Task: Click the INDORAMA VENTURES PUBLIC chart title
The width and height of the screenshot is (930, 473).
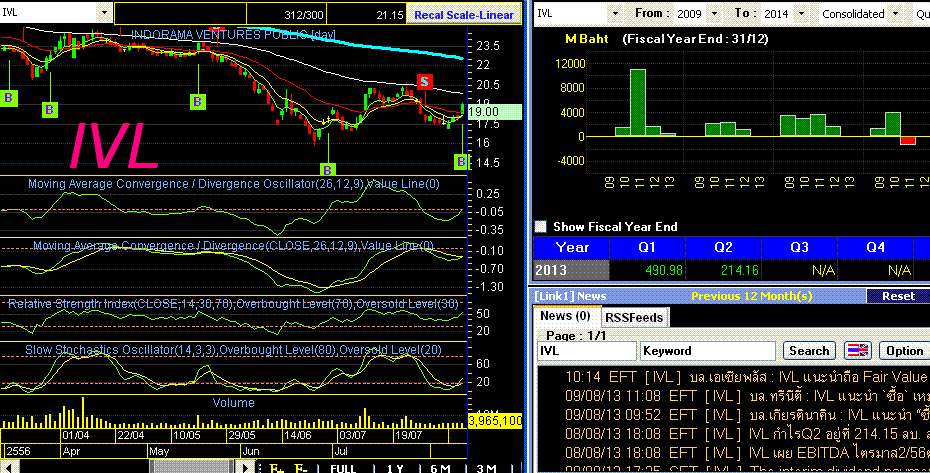Action: tap(233, 34)
